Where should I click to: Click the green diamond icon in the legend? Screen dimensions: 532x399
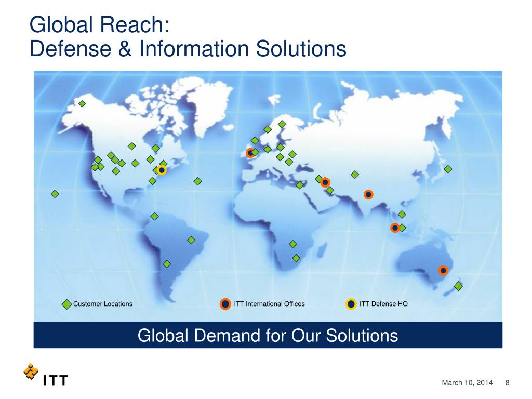pyautogui.click(x=67, y=304)
